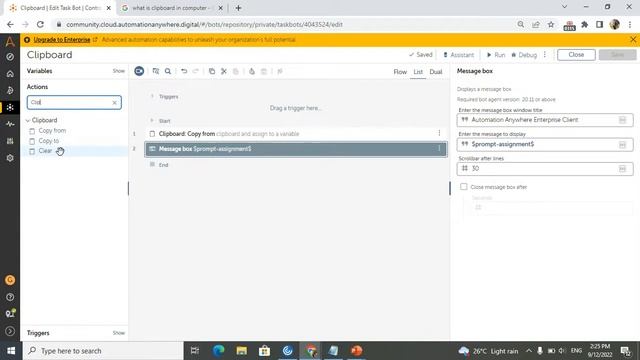
Task: Select the Message box step row
Action: (x=296, y=149)
